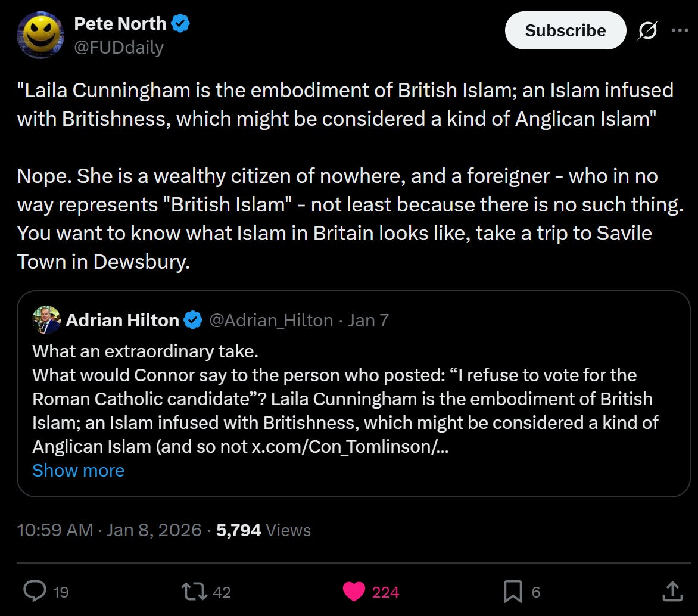Open the Jan 7 quoted tweet date
698x616 pixels.
368,321
